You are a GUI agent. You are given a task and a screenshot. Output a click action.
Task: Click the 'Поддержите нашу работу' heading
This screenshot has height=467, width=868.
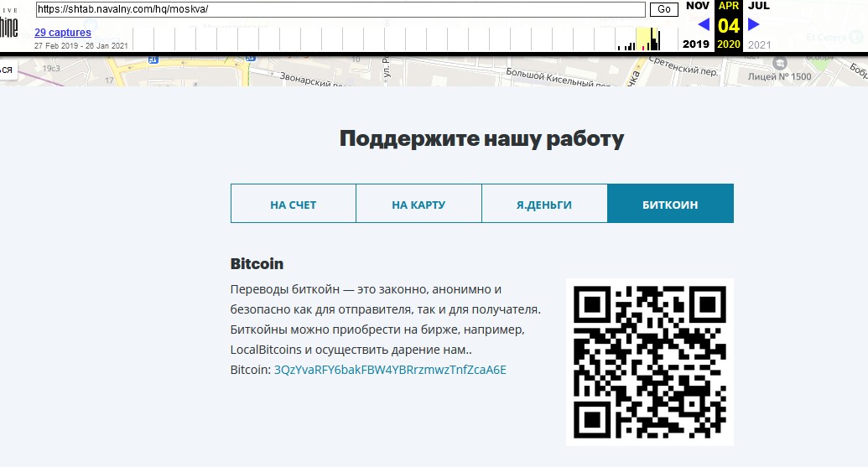click(x=481, y=139)
